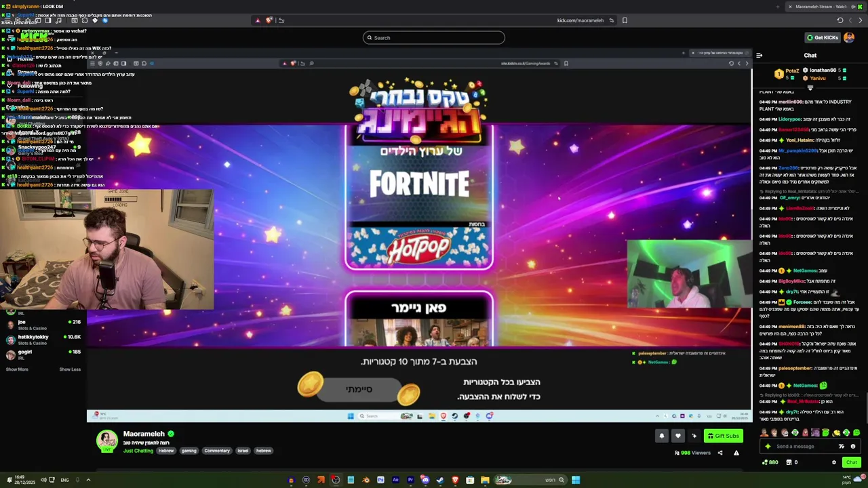This screenshot has height=488, width=868.
Task: Share the stream using the share icon
Action: 720,453
